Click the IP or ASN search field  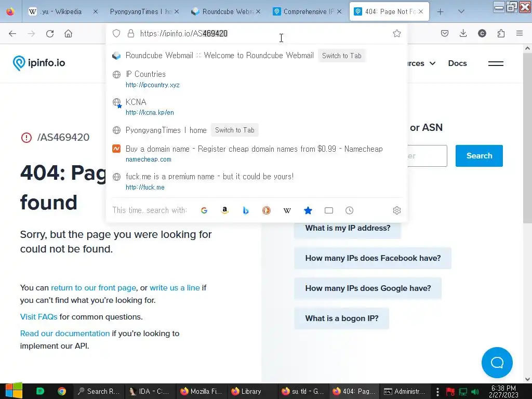427,156
